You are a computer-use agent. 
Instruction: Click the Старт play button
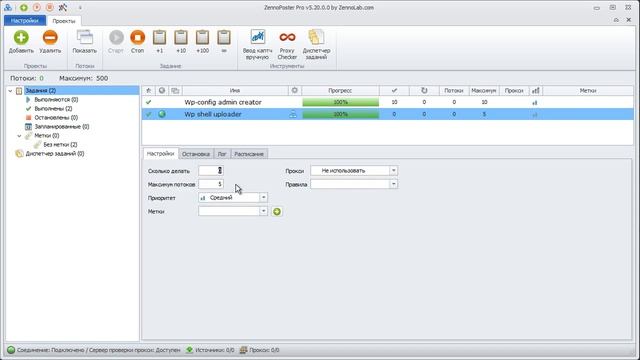[x=116, y=38]
